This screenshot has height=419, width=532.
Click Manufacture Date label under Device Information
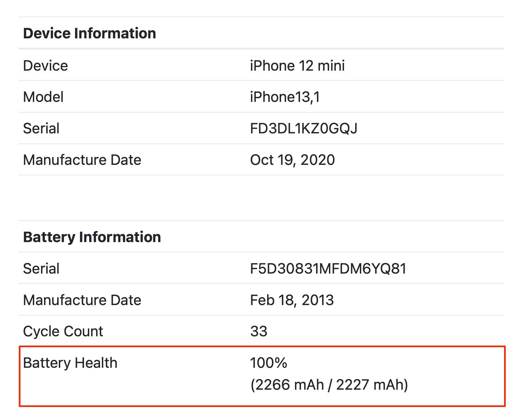point(82,160)
